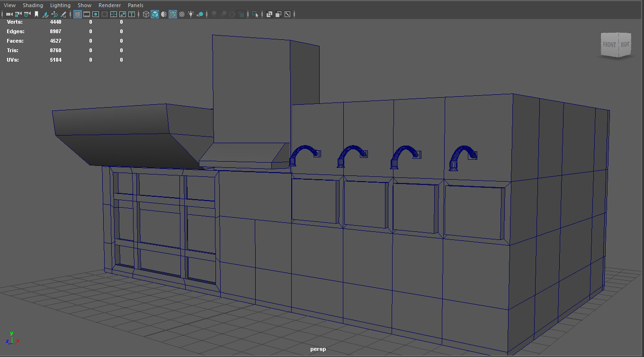Screen dimensions: 644x357
Task: Click the view bookmarks icon
Action: 36,14
